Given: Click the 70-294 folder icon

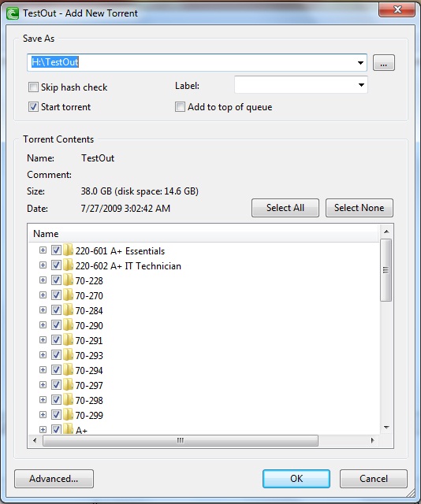Looking at the screenshot, I should tap(68, 369).
